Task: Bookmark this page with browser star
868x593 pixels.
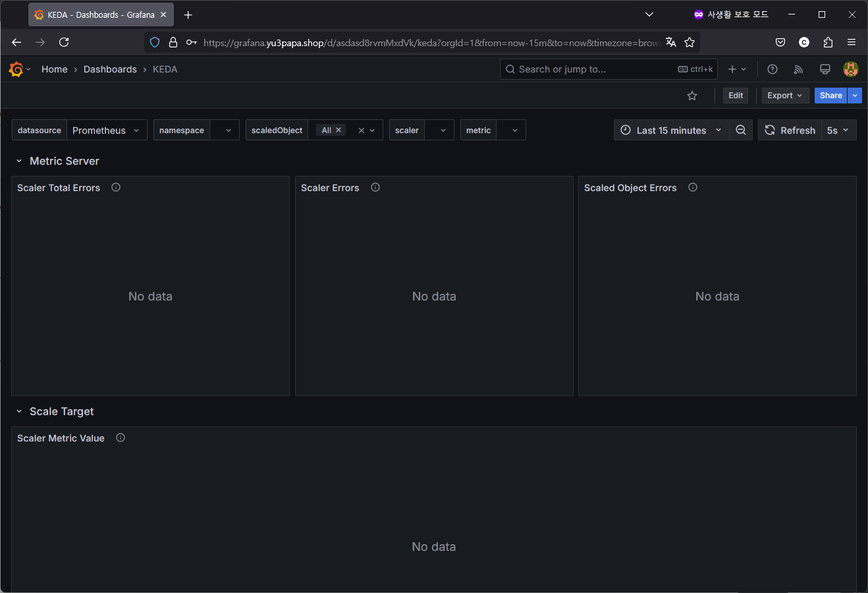Action: pyautogui.click(x=690, y=42)
